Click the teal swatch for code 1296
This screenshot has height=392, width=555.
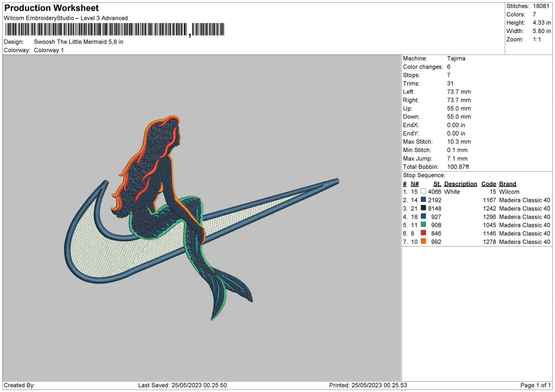click(423, 217)
